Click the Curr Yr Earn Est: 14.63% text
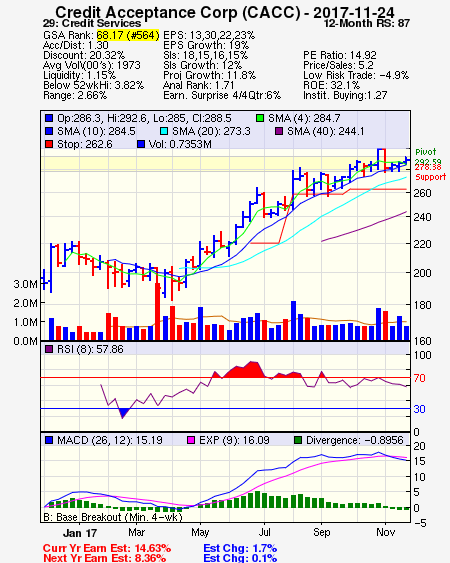450x563 pixels. pos(107,549)
